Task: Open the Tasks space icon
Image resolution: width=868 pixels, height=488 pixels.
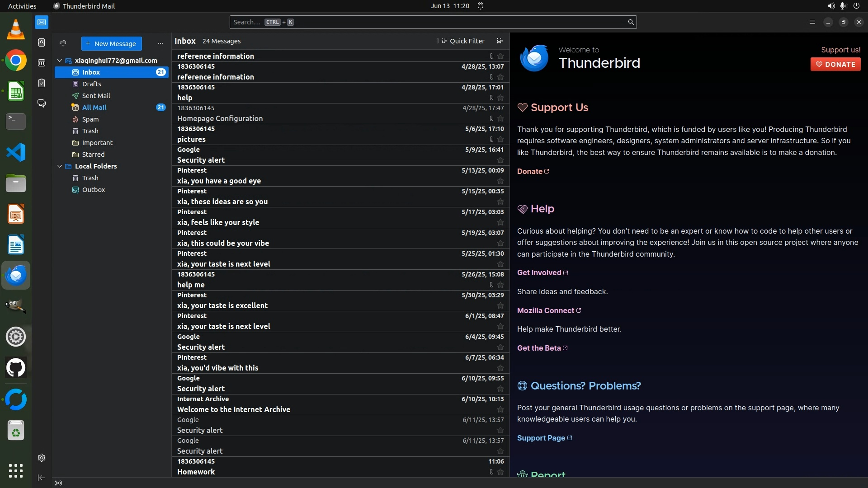Action: coord(42,83)
